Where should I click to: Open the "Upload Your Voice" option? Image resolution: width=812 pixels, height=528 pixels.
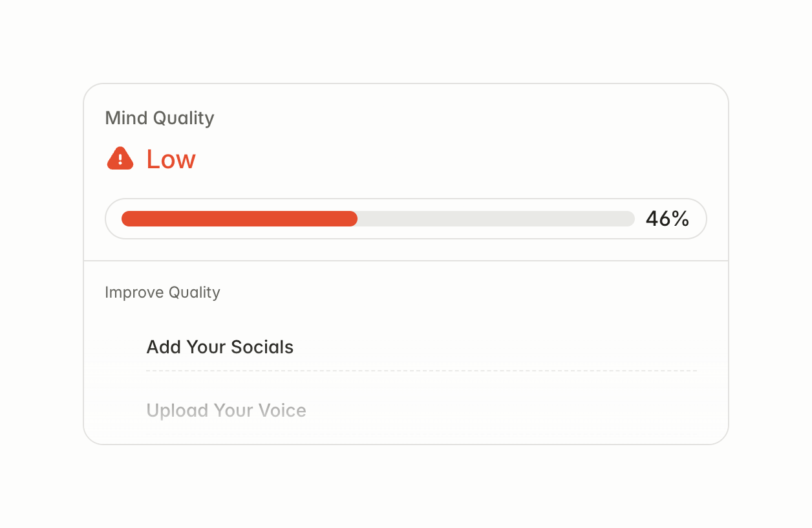(x=226, y=411)
